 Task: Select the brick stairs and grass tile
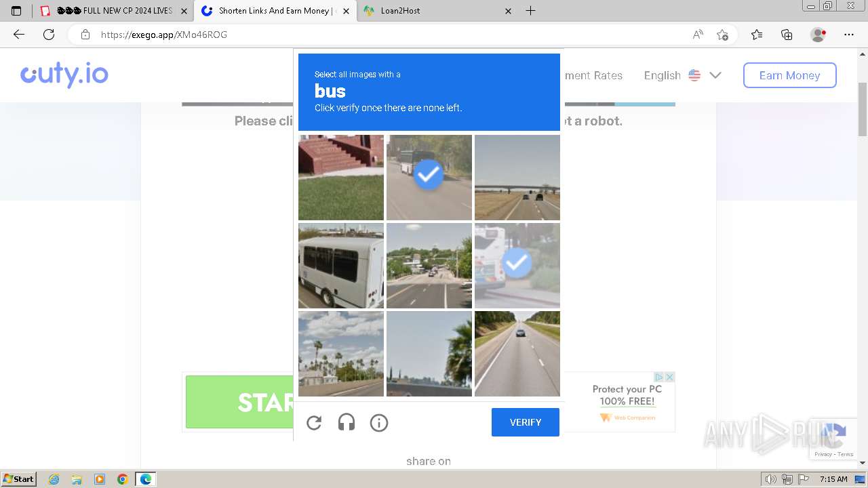(341, 178)
